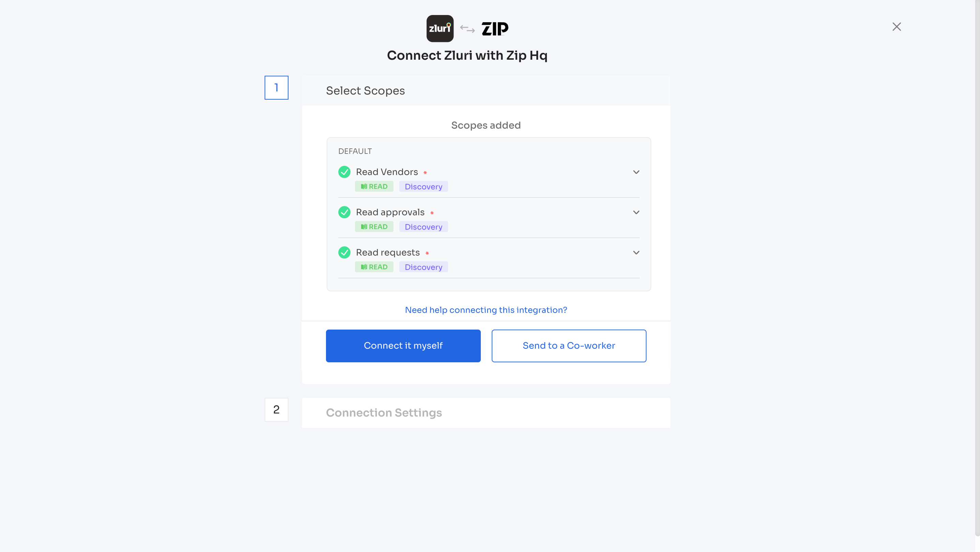The image size is (980, 552).
Task: Click the READ badge under Read Vendors
Action: [x=374, y=186]
